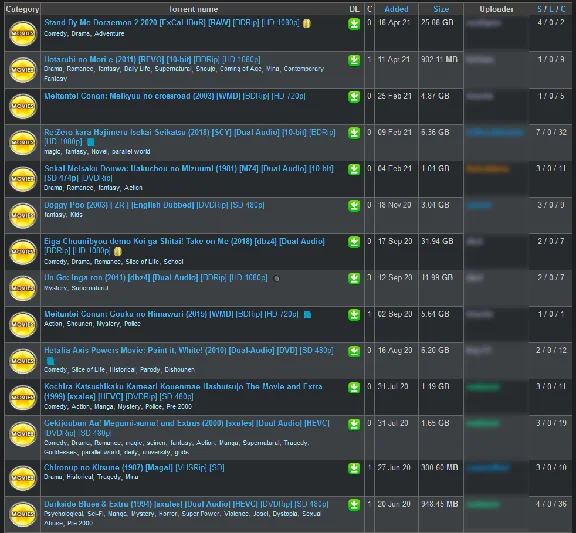Click the blue square icon under the Re:Zero title

[90, 142]
